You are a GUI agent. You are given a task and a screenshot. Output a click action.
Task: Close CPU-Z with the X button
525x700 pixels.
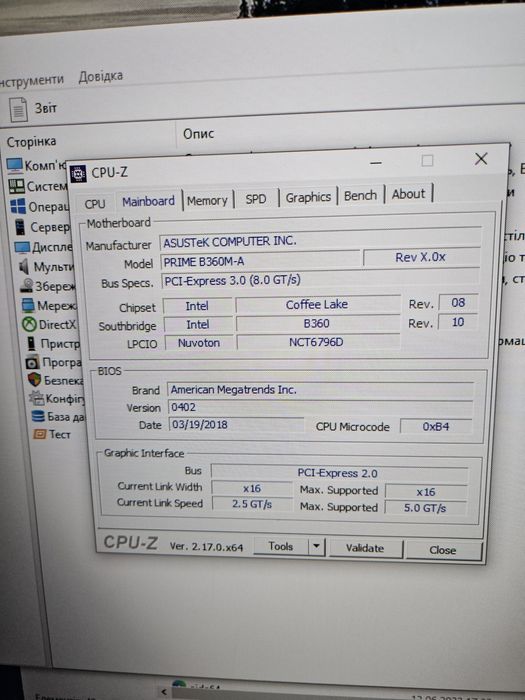coord(481,159)
